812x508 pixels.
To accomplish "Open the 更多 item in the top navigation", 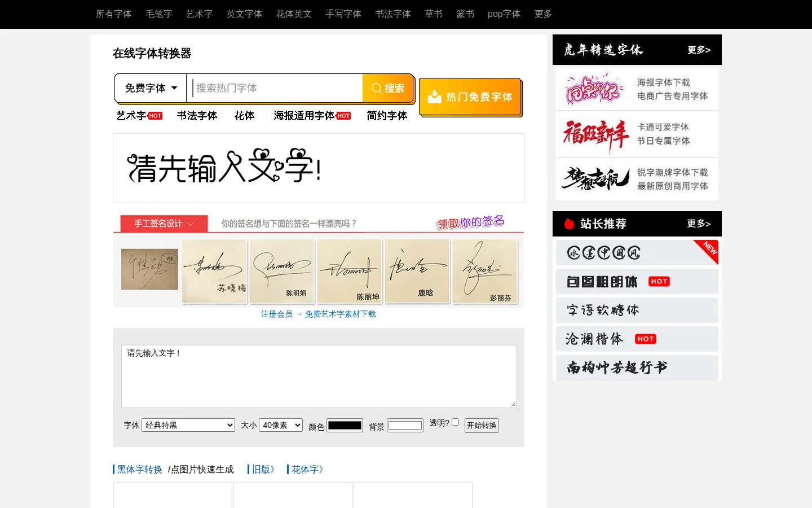I will click(x=543, y=14).
